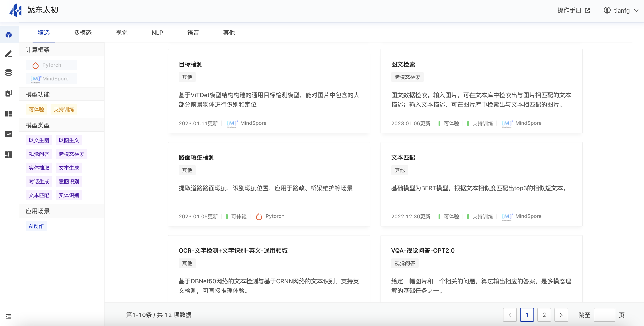Open the layout panels sidebar icon
The image size is (644, 326).
9,155
